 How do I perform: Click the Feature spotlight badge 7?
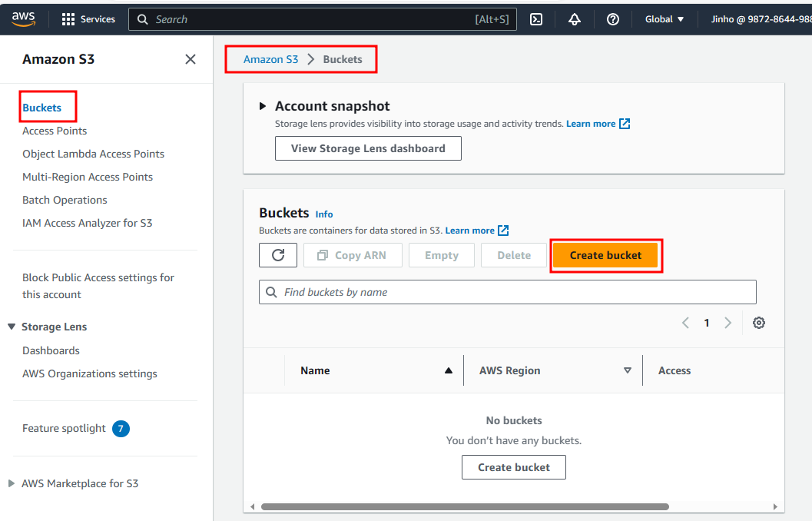pyautogui.click(x=121, y=428)
